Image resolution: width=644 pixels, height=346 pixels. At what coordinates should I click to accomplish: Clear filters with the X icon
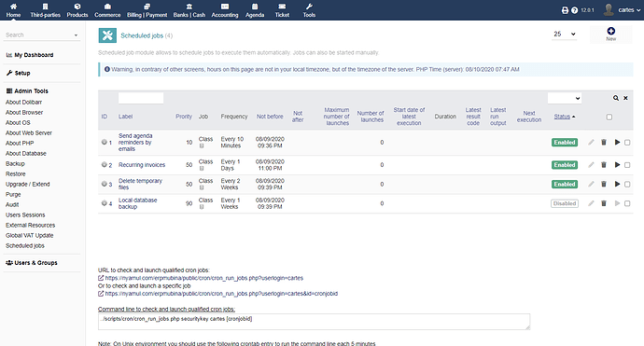(x=625, y=98)
